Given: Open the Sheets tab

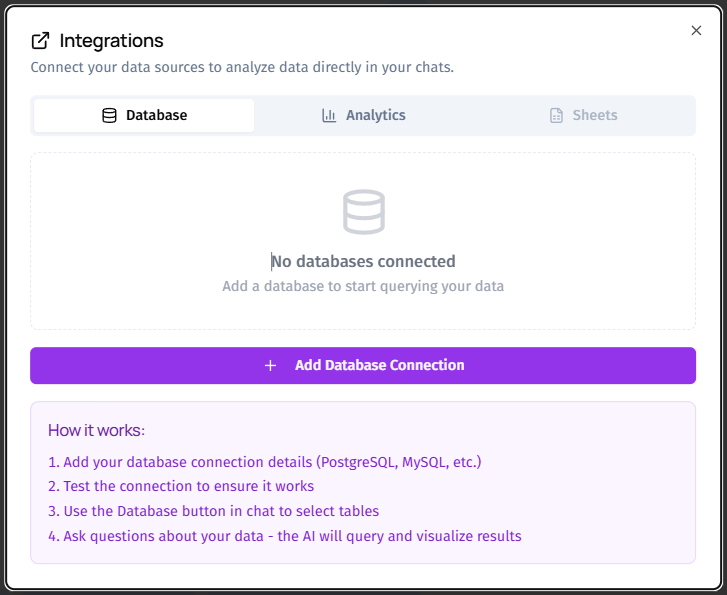Looking at the screenshot, I should (x=583, y=115).
